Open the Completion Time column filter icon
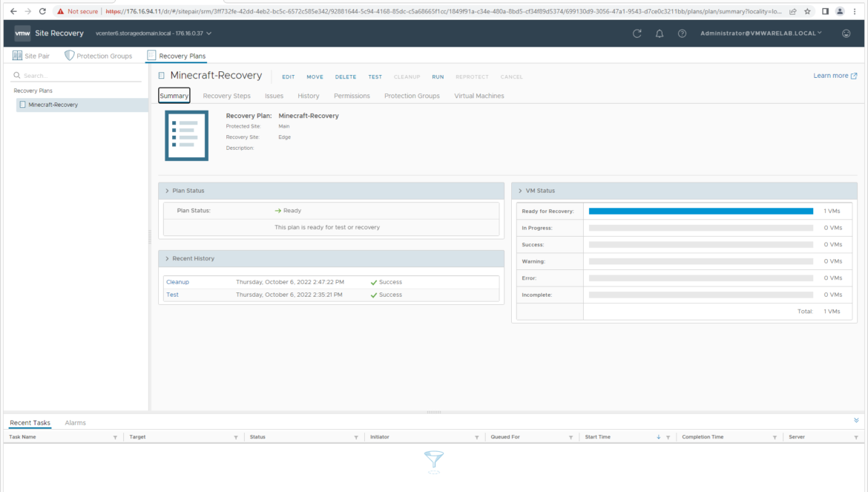The height and width of the screenshot is (492, 868). pyautogui.click(x=775, y=437)
